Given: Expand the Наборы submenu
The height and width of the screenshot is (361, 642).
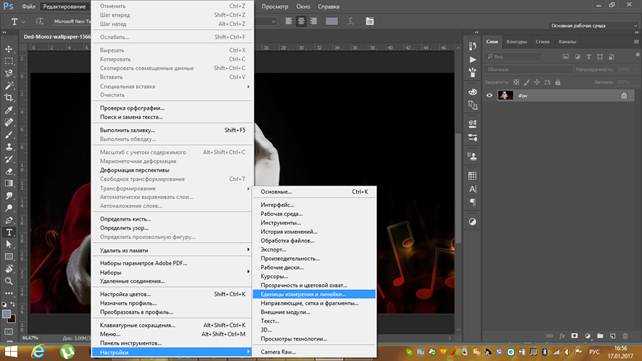Looking at the screenshot, I should coord(172,272).
